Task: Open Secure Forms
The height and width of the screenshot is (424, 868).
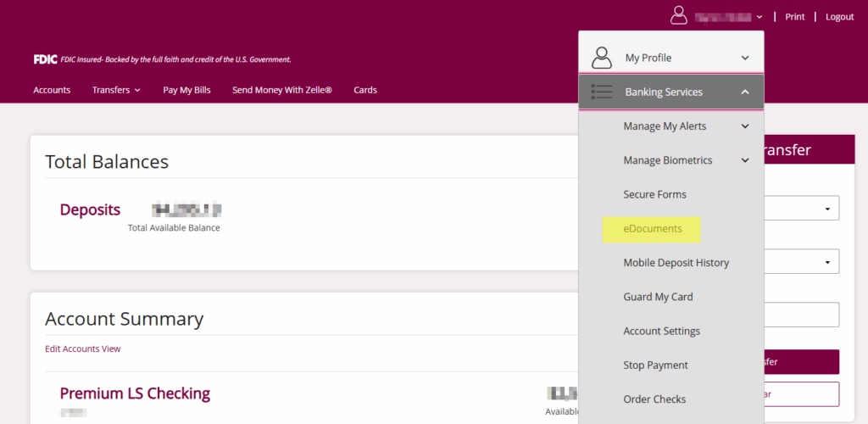Action: [655, 194]
